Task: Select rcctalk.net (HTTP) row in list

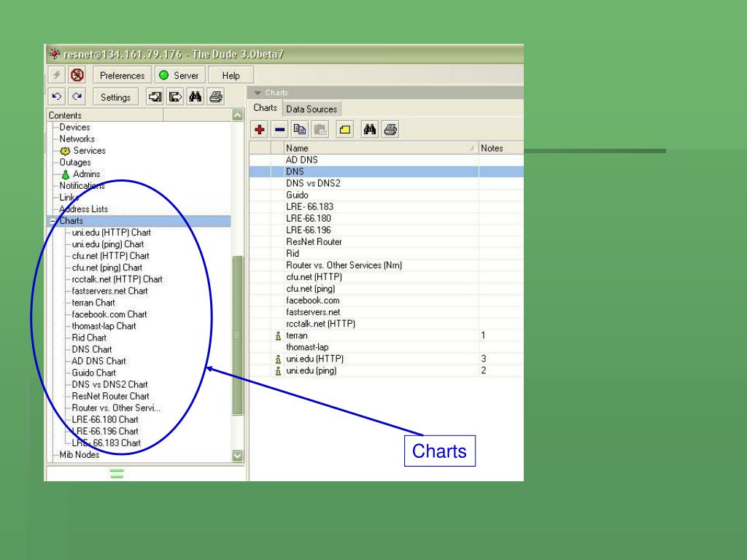Action: (387, 324)
